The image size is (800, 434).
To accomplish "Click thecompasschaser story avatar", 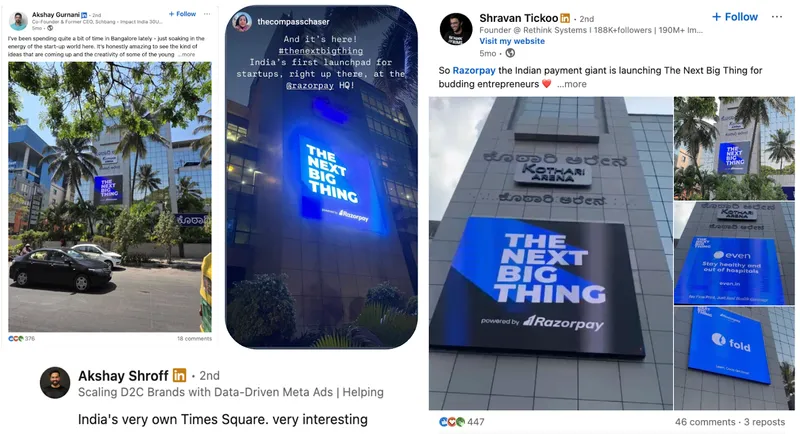I will [241, 21].
